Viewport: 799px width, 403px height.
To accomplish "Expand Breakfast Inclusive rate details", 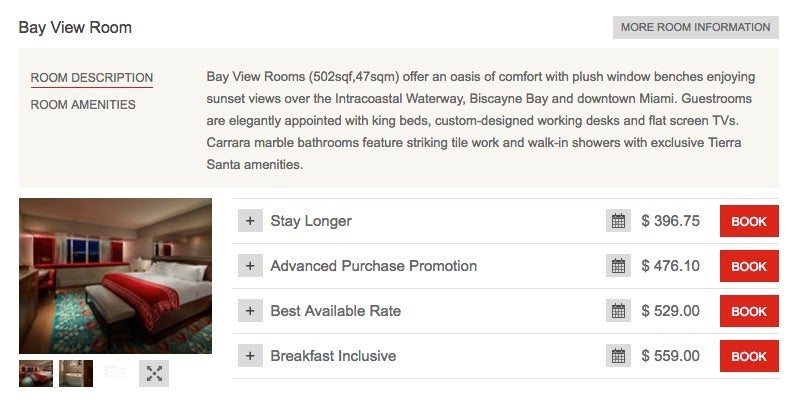I will (250, 356).
